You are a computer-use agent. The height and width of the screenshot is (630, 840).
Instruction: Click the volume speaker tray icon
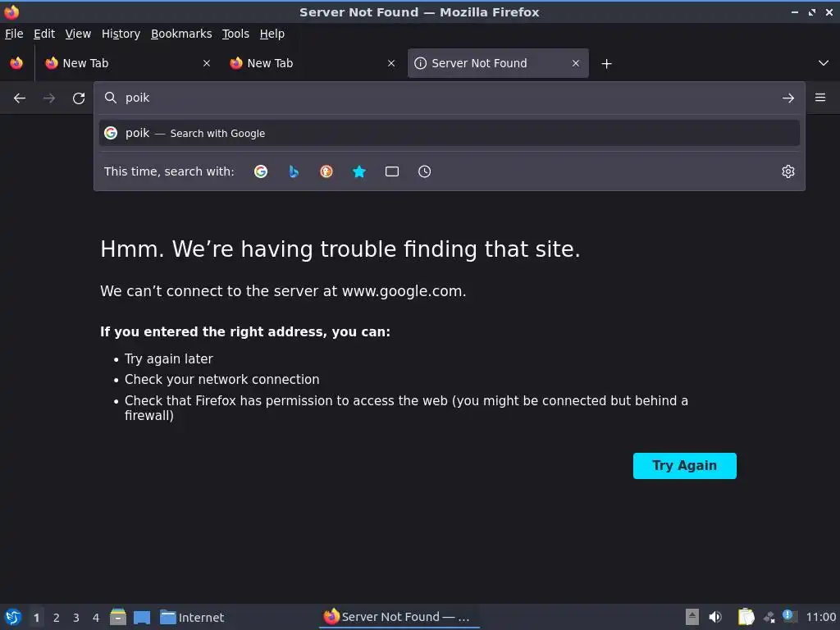coord(715,617)
